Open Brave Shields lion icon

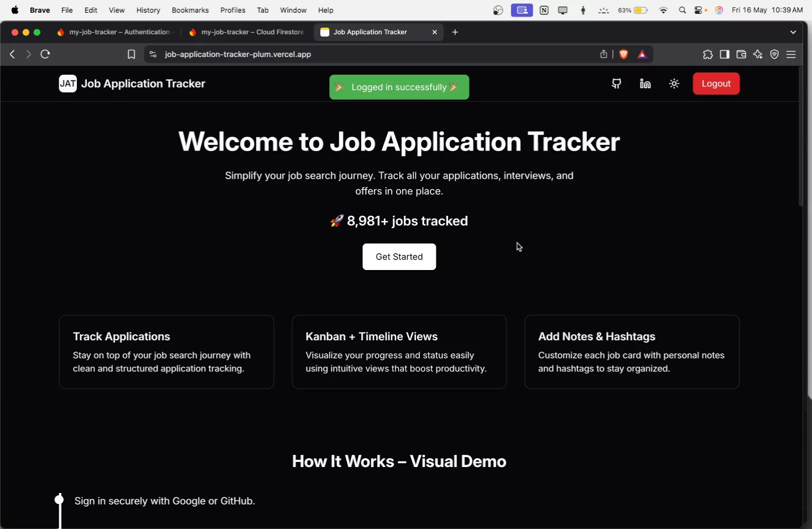[x=623, y=54]
